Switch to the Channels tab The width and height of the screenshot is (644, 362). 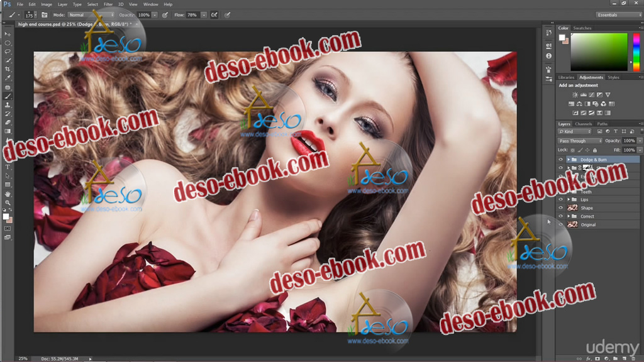coord(583,124)
